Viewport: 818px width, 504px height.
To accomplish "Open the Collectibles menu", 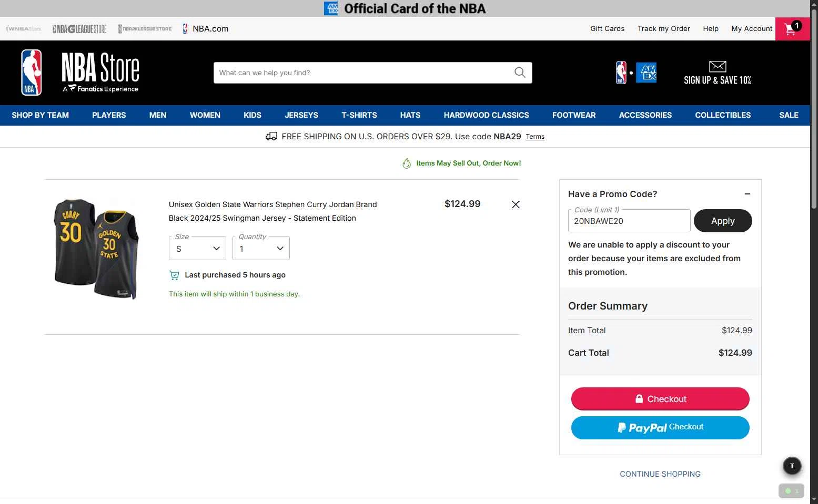I will [x=723, y=115].
